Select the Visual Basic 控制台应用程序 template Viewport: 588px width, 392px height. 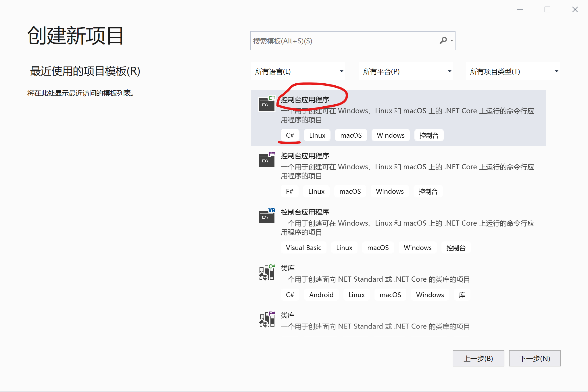pyautogui.click(x=305, y=212)
